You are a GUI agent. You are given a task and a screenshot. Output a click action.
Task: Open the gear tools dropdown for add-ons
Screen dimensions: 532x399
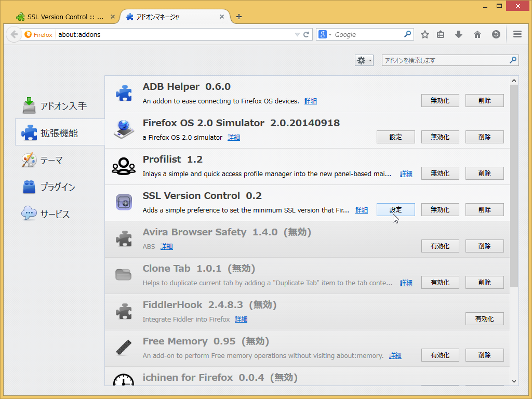point(364,60)
